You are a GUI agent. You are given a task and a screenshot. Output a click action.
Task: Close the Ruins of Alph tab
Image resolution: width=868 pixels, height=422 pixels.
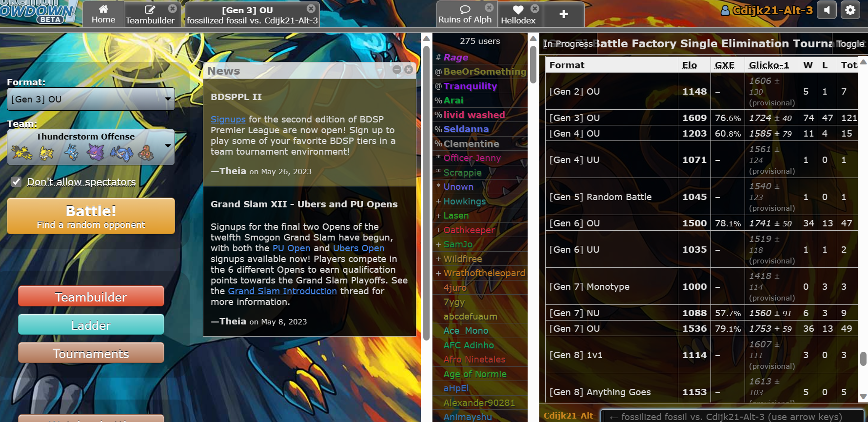(x=489, y=8)
